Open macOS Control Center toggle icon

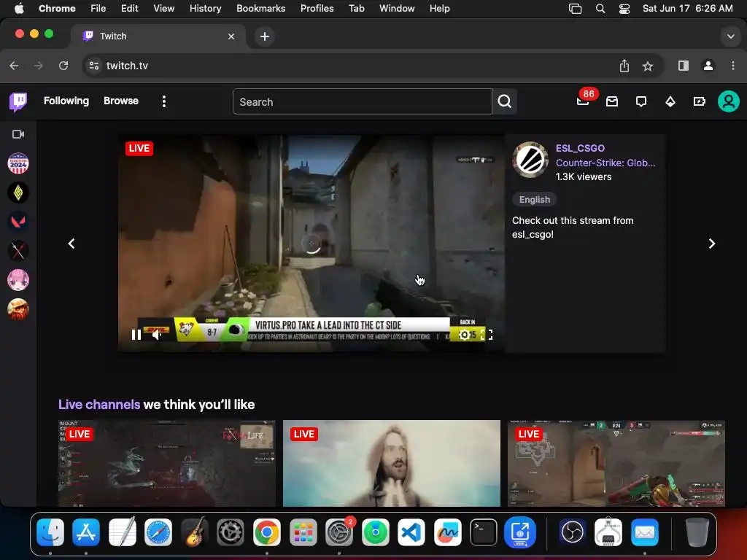pyautogui.click(x=624, y=9)
